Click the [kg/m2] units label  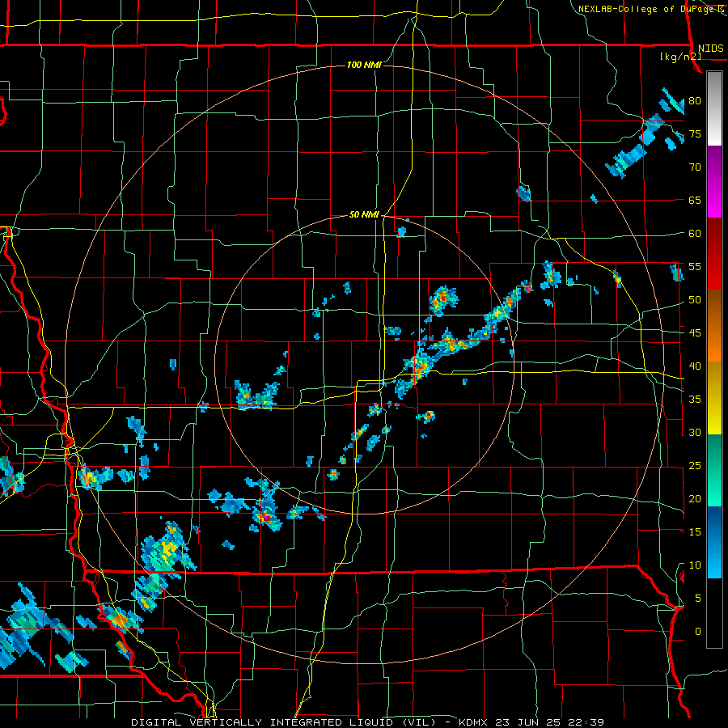680,57
